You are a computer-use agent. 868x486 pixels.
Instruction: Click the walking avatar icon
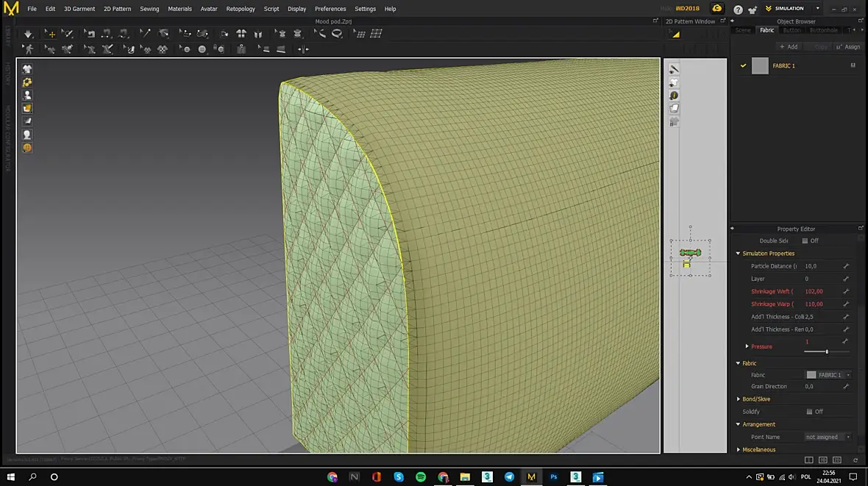(28, 49)
